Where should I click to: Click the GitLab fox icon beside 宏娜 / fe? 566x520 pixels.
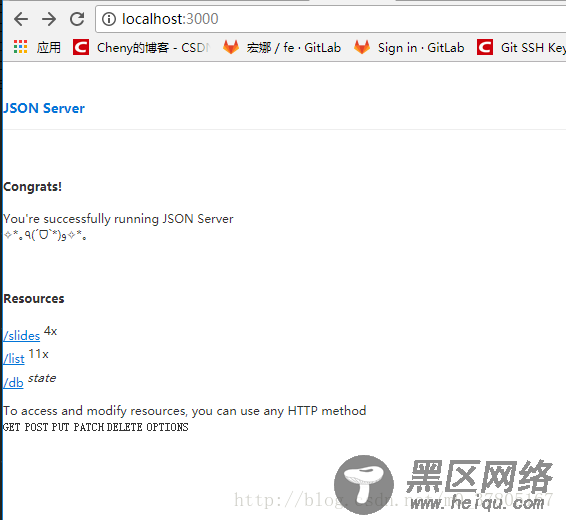(x=231, y=47)
